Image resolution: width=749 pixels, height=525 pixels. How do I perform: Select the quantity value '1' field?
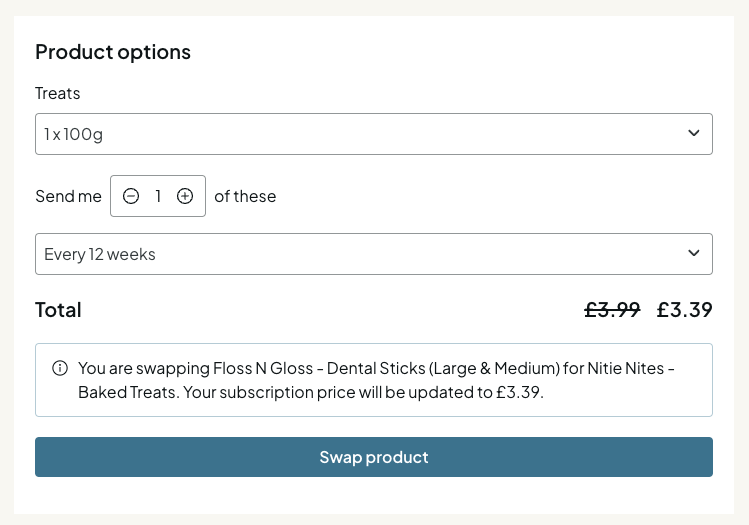point(158,196)
